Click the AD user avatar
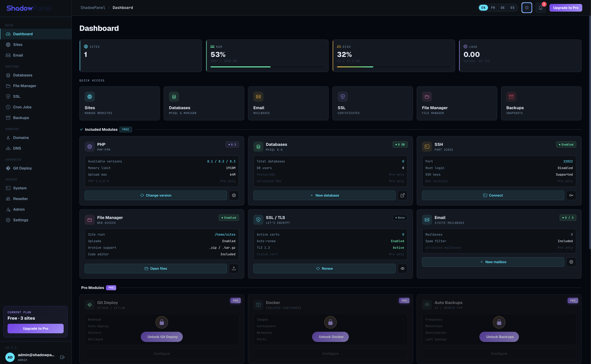591x364 pixels. tap(10, 357)
